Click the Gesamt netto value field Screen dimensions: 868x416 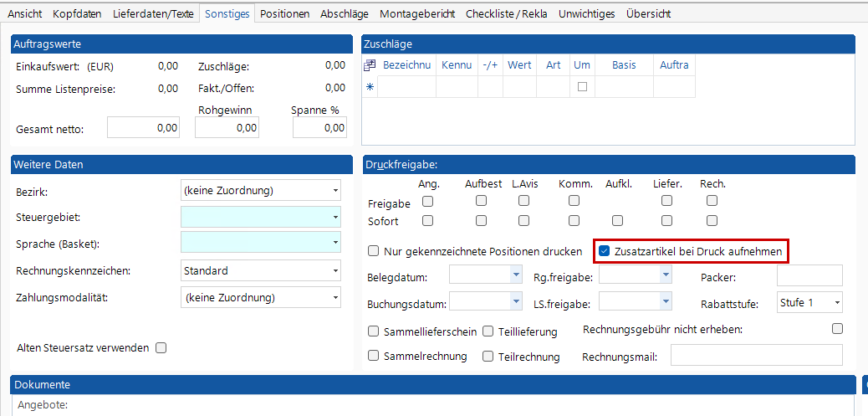click(x=143, y=128)
